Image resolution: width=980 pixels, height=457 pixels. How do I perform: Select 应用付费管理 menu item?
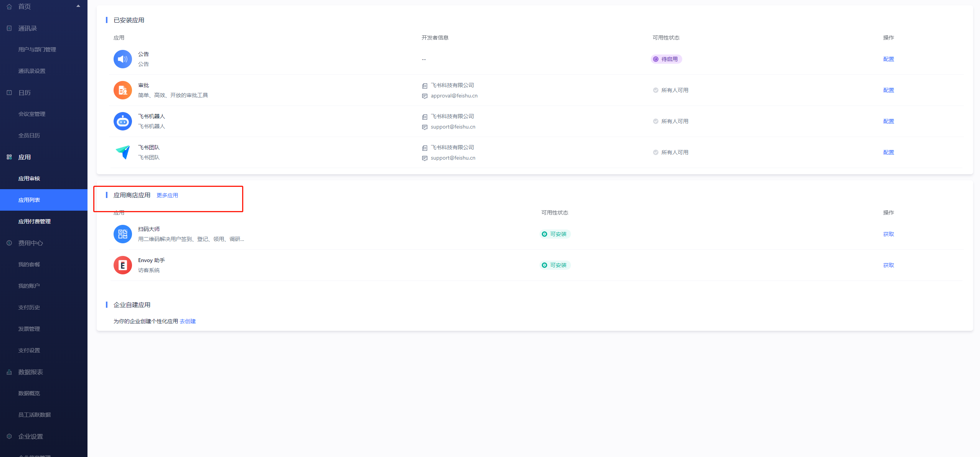(x=35, y=221)
